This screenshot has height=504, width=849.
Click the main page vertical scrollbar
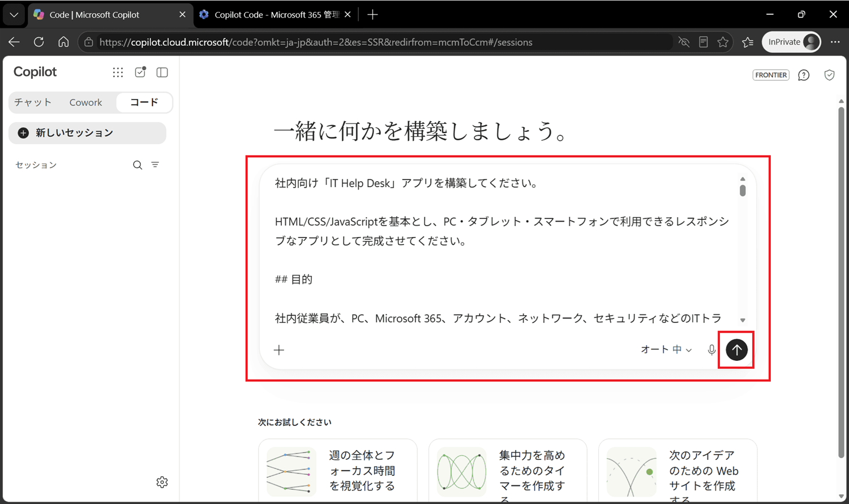point(841,283)
